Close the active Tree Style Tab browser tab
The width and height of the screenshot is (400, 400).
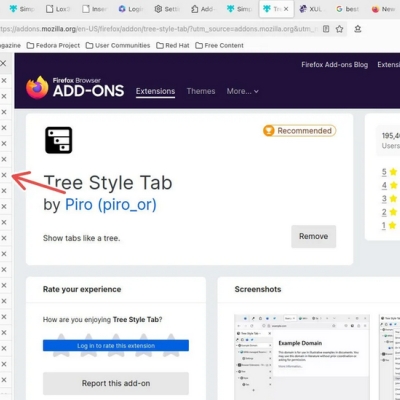click(x=286, y=9)
